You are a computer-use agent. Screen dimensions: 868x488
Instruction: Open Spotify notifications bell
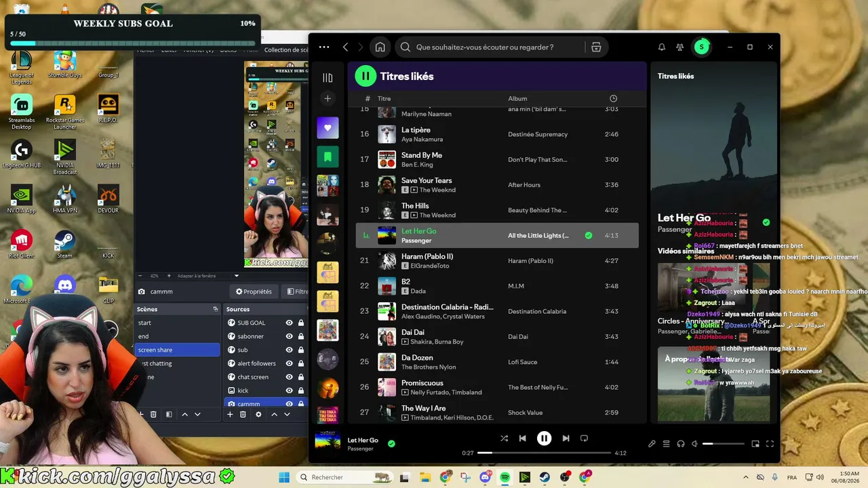(661, 47)
